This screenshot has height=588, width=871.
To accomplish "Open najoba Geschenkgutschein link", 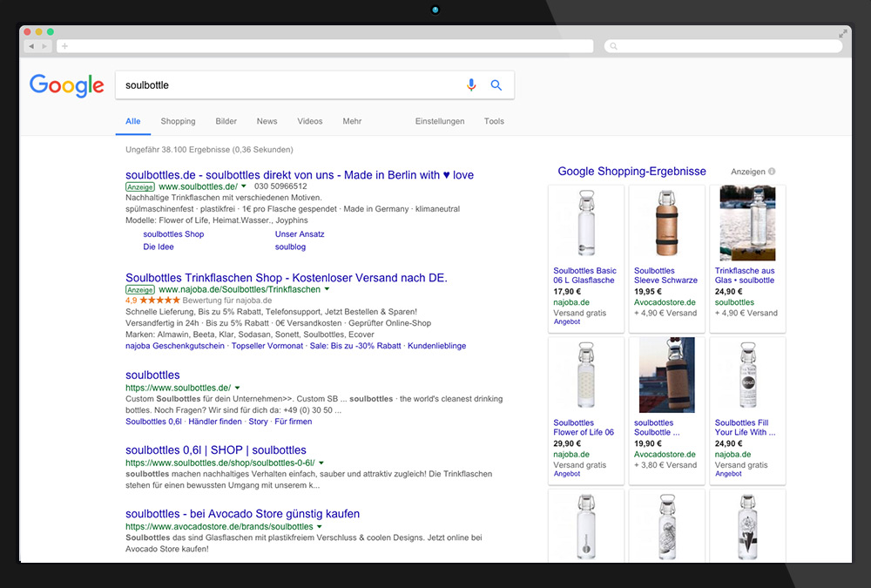I will tap(175, 346).
